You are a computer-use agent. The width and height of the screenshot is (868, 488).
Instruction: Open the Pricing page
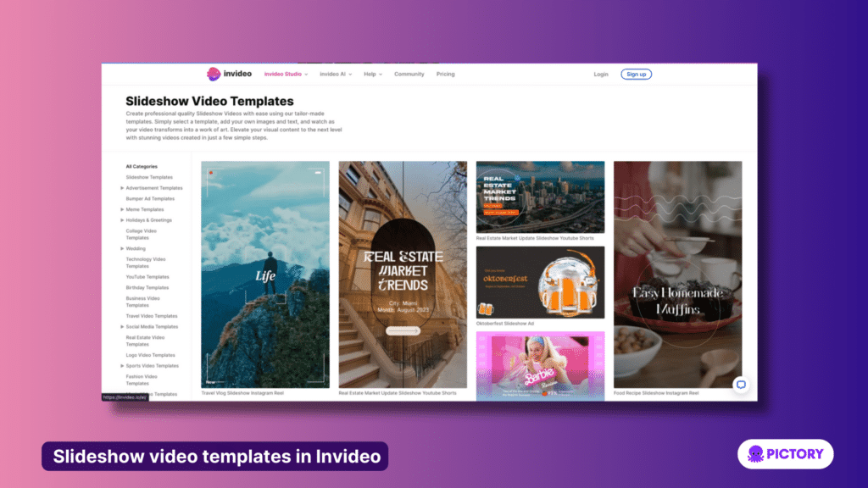(x=445, y=74)
